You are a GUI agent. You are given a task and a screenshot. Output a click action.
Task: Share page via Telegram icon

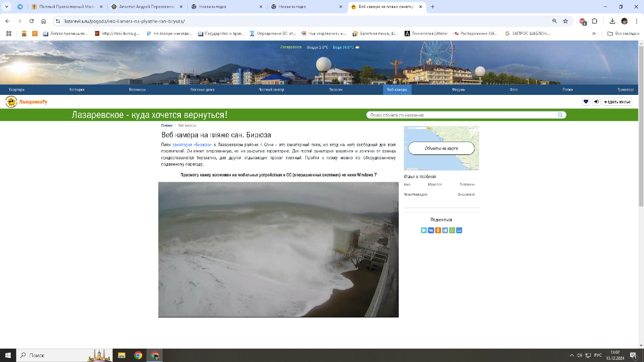[445, 230]
